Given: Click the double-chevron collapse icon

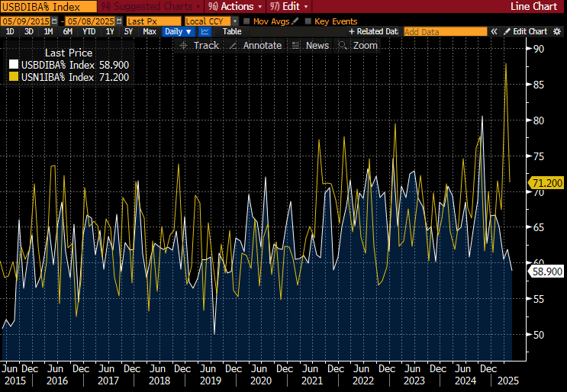Looking at the screenshot, I should 494,31.
